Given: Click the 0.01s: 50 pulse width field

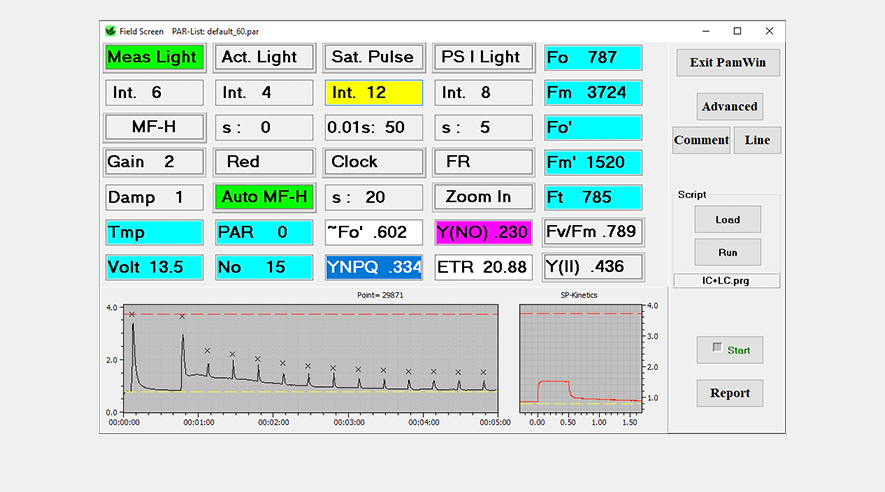Looking at the screenshot, I should [x=373, y=128].
